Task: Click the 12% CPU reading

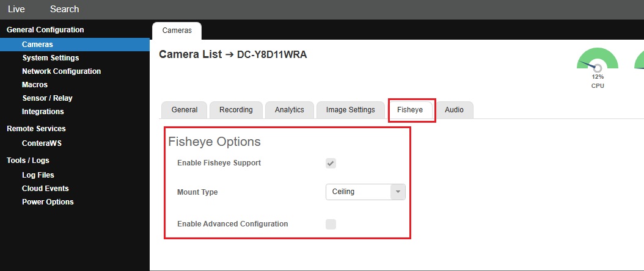Action: 598,77
